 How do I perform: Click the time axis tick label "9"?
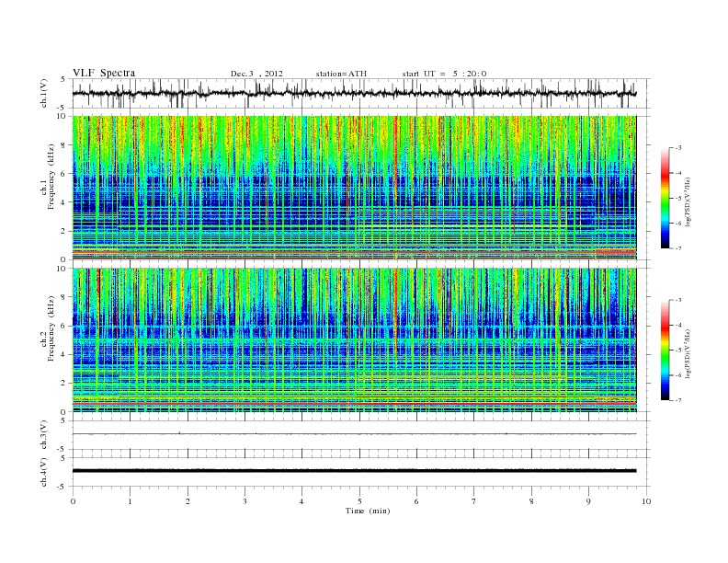588,501
